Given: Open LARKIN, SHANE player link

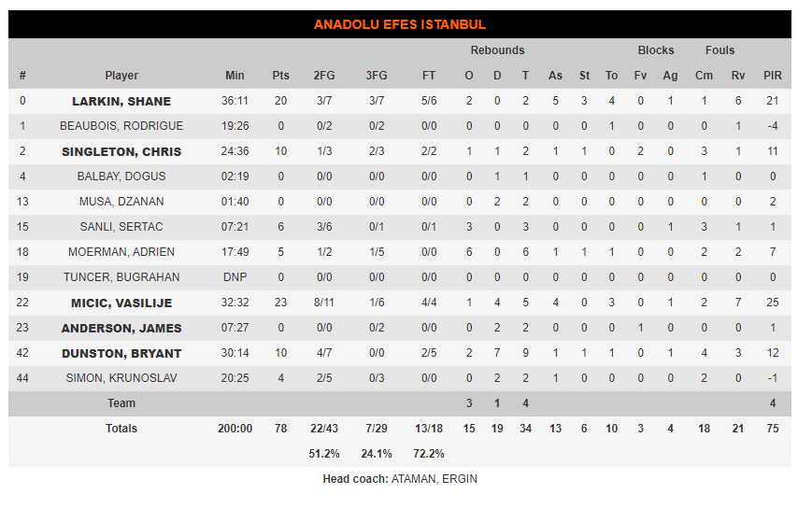Looking at the screenshot, I should pyautogui.click(x=121, y=102).
